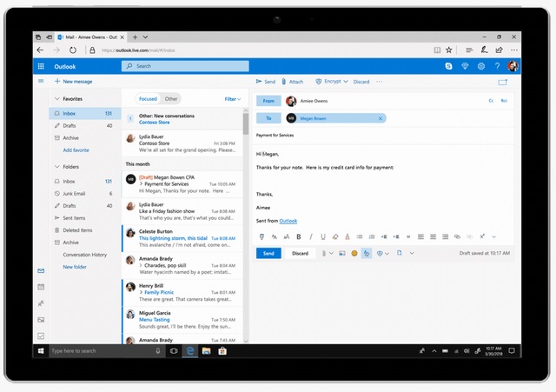Open the Photos module icon
The width and height of the screenshot is (556, 392).
coord(41,320)
